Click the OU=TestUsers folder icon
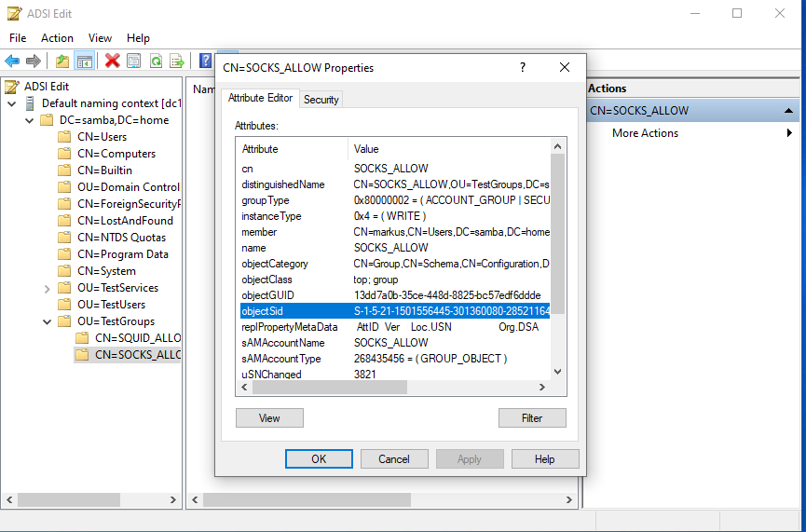Screen dimensions: 806x532 (x=64, y=305)
